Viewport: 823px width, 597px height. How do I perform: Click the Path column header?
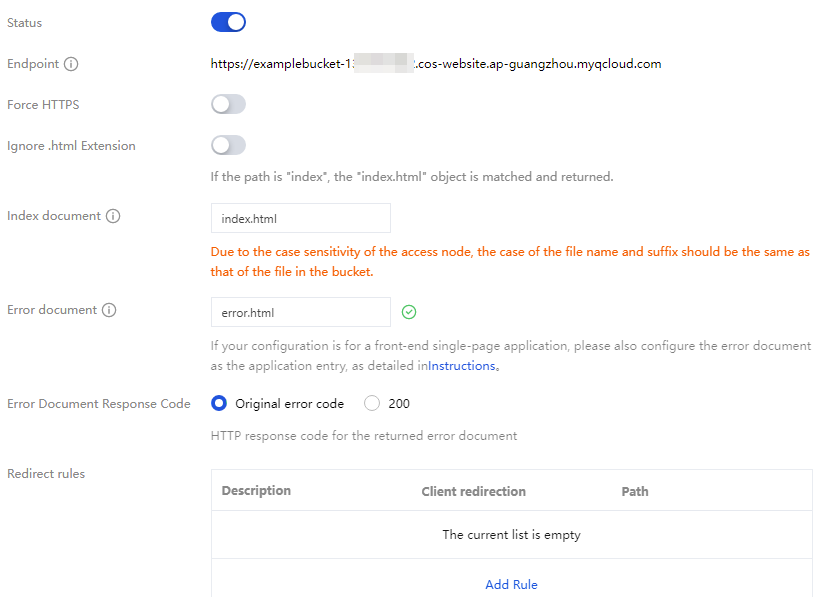tap(635, 491)
